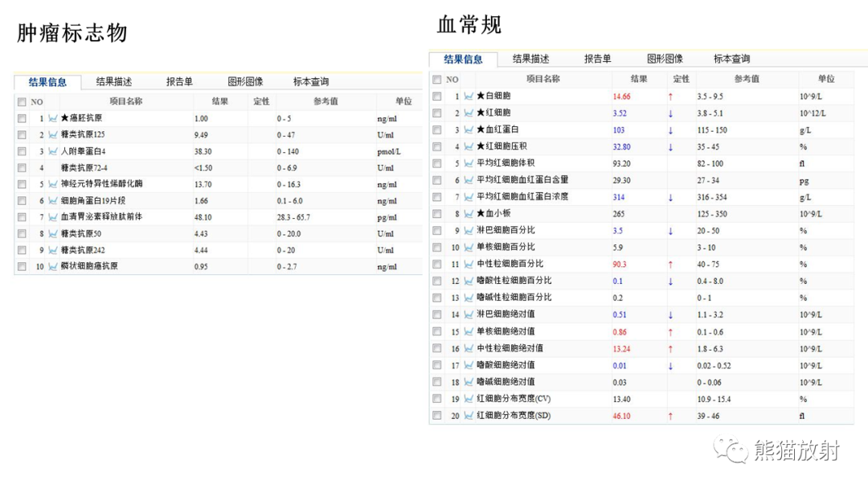The height and width of the screenshot is (489, 868).
Task: Open trend chart icon for 血红蛋白 row
Action: tap(469, 129)
